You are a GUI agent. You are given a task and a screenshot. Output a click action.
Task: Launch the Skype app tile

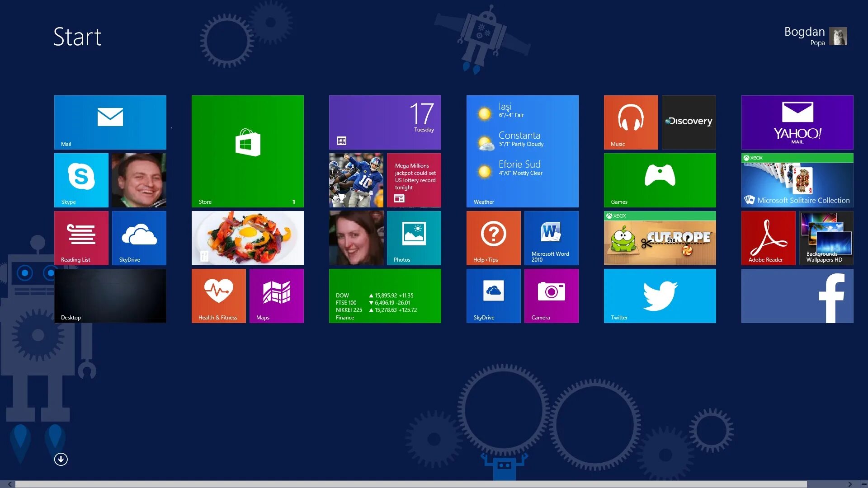point(81,180)
